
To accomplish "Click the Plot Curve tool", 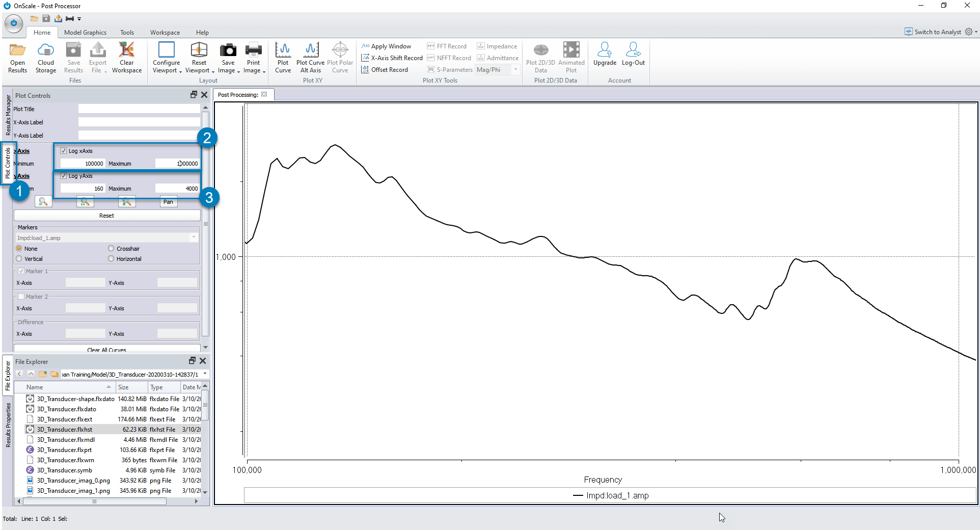I will point(283,58).
